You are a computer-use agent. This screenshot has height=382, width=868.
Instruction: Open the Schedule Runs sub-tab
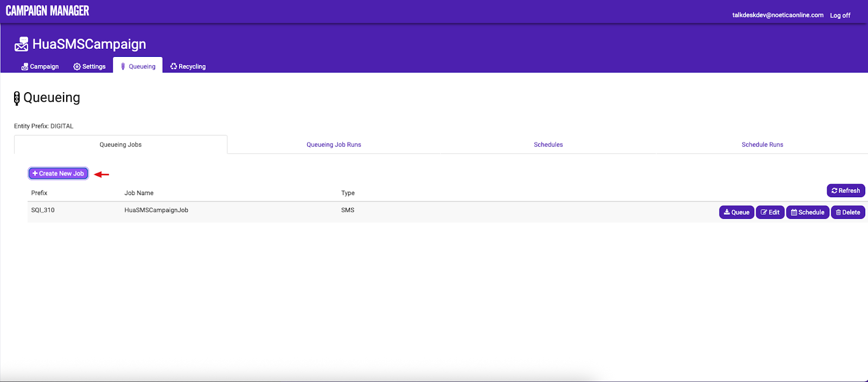tap(762, 145)
